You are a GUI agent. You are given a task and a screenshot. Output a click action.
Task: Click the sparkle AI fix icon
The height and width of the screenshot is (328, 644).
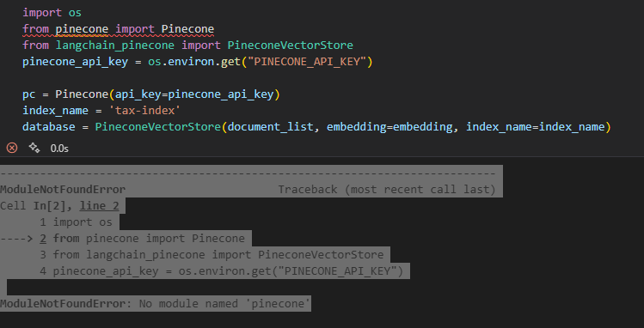[x=34, y=148]
